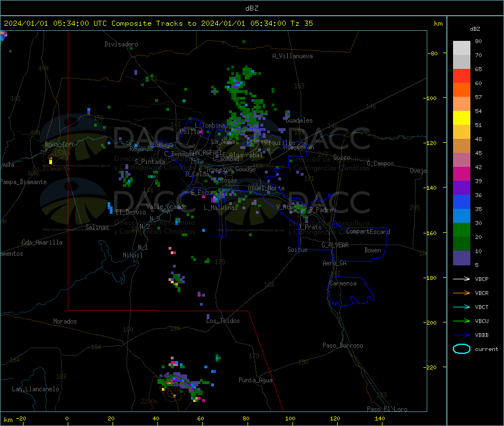The height and width of the screenshot is (426, 504).
Task: Click the cyan VBCT arrow legend icon
Action: pyautogui.click(x=461, y=307)
